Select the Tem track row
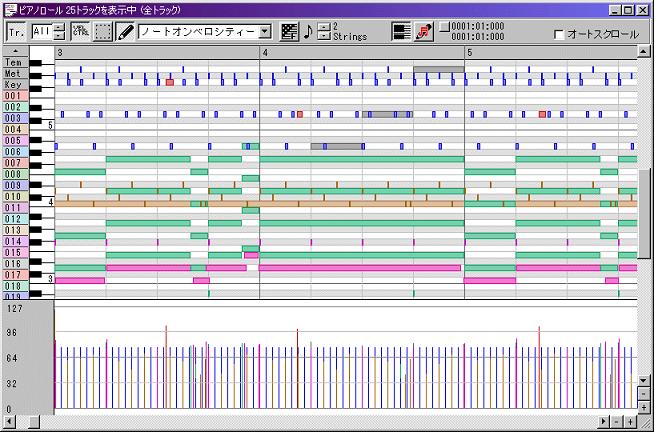The image size is (654, 432). coord(14,63)
